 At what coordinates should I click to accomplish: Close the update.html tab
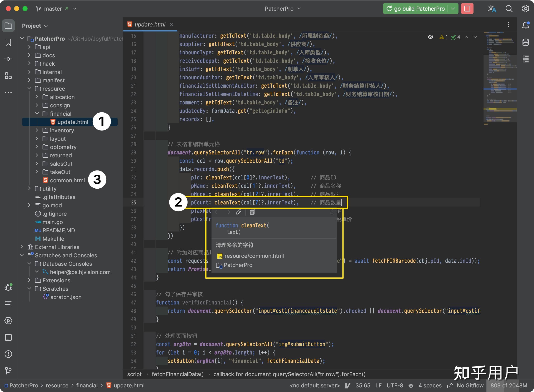pyautogui.click(x=171, y=24)
